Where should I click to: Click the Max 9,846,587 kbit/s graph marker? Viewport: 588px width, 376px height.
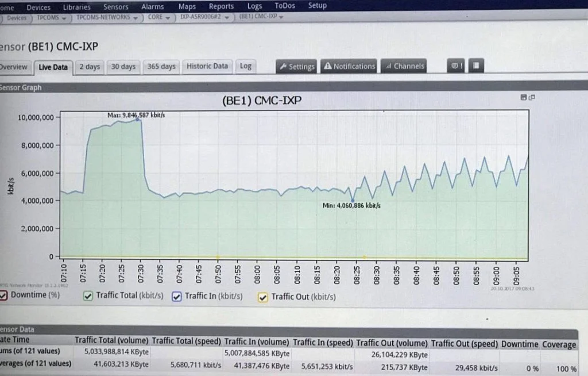click(138, 119)
